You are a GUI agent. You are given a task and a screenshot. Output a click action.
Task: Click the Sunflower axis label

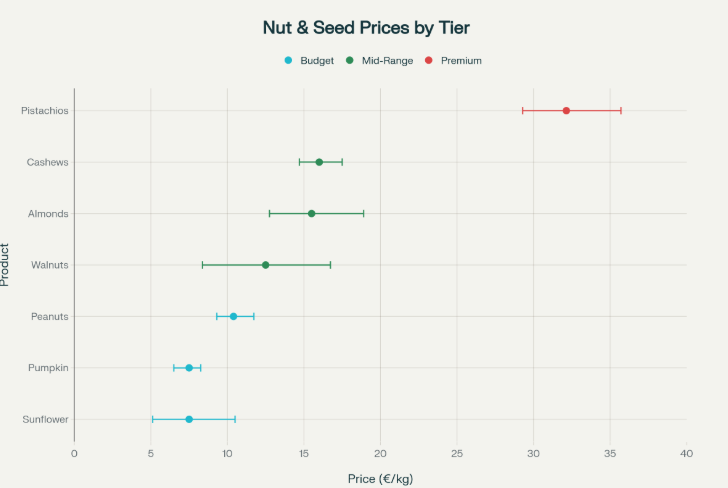(46, 419)
